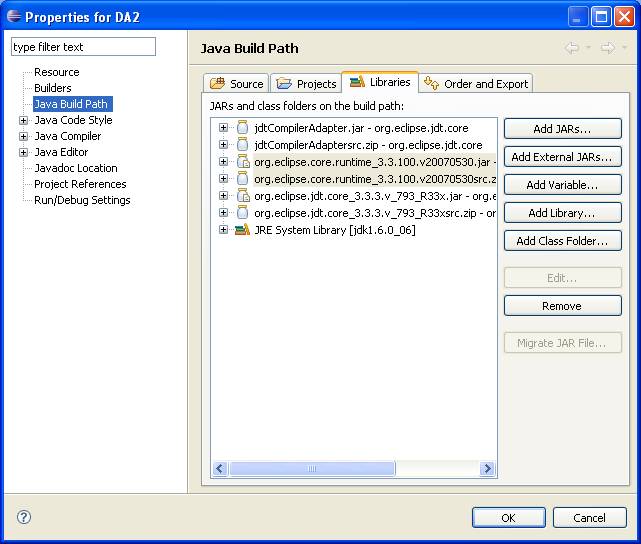Click the JRE System Library books icon

pyautogui.click(x=242, y=230)
